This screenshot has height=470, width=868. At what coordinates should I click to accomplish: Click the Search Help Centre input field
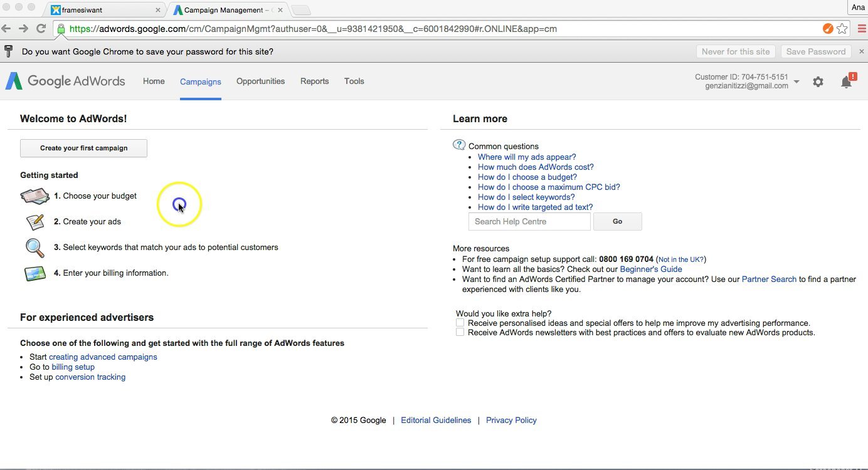(529, 221)
